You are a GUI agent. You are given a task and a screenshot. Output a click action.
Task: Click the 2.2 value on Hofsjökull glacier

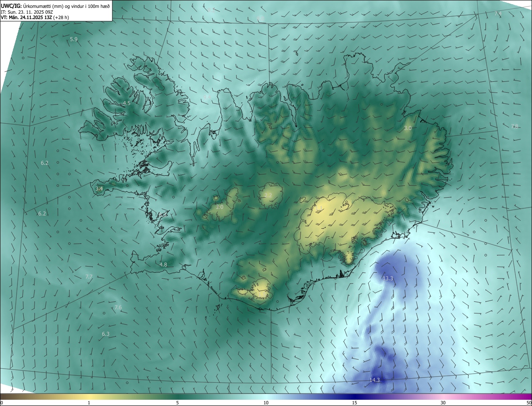(268, 195)
